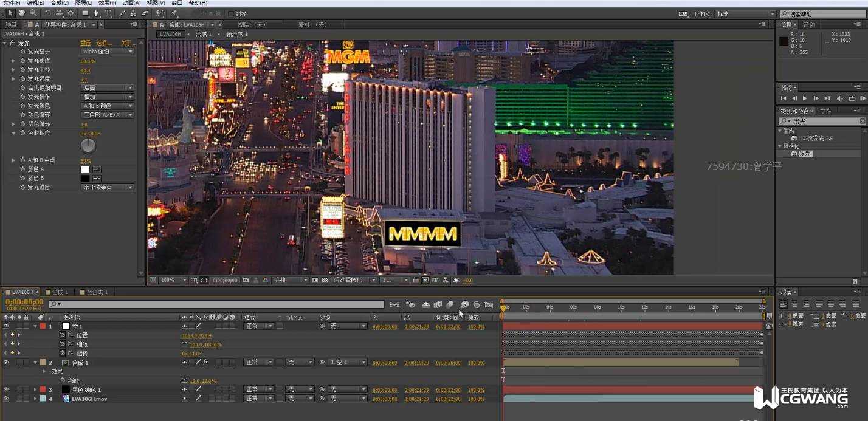Switch to 项目 panel tab
The width and height of the screenshot is (868, 421).
click(11, 24)
